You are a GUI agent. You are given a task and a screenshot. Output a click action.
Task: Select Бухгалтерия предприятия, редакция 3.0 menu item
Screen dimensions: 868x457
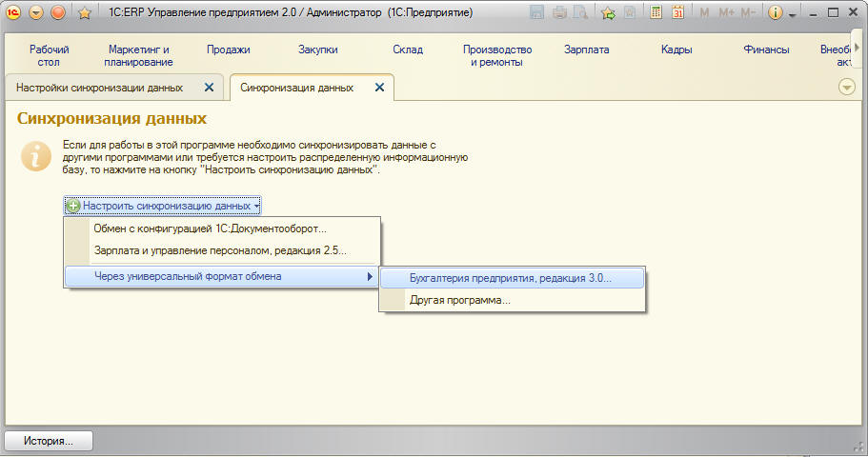[x=511, y=278]
